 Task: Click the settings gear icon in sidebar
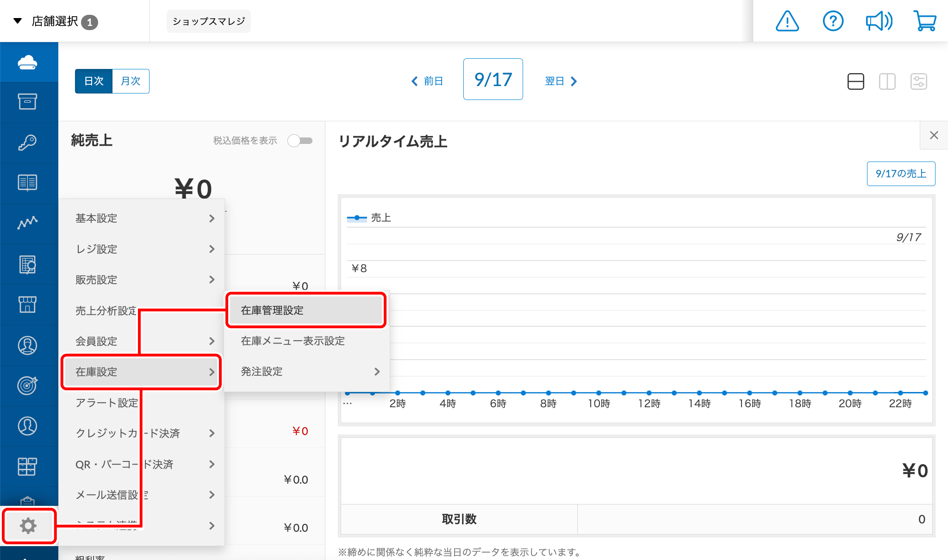[28, 526]
